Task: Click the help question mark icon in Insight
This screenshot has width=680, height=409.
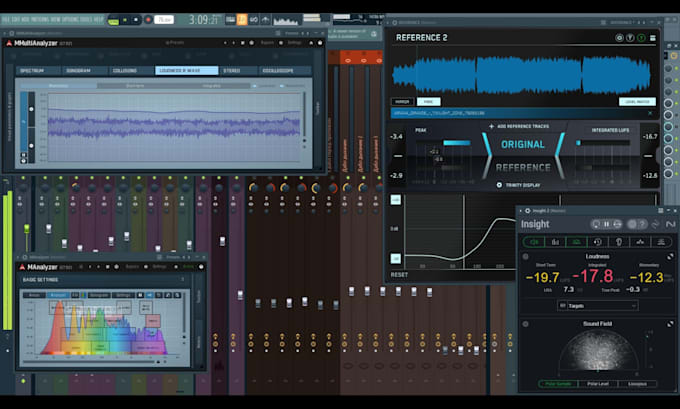Action: click(642, 224)
